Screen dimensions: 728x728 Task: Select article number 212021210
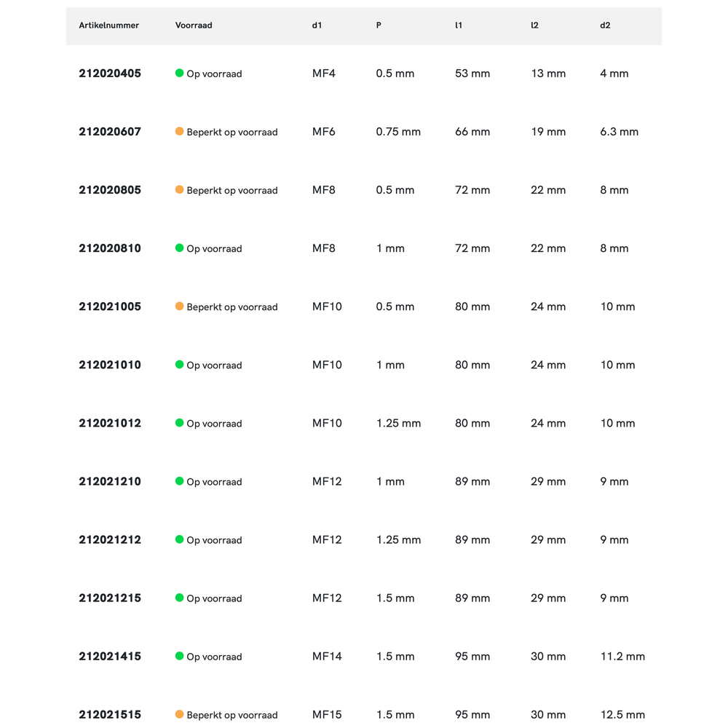[x=110, y=481]
